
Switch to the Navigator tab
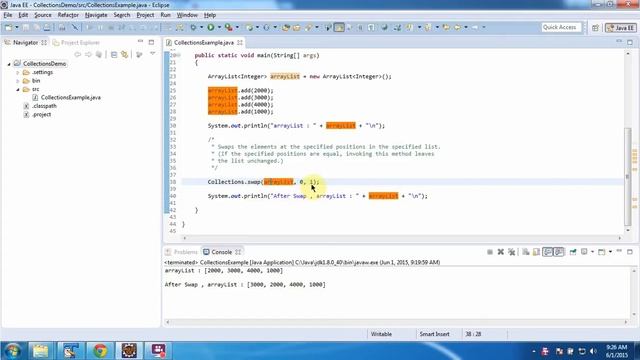(x=25, y=42)
